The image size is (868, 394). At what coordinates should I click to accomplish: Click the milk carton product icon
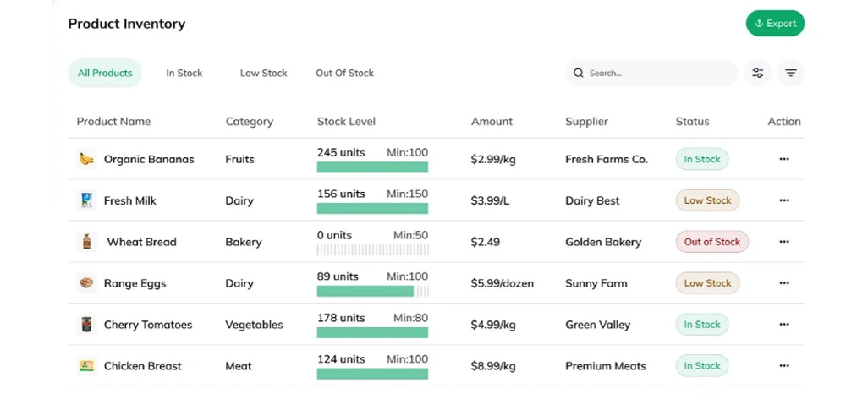point(86,200)
